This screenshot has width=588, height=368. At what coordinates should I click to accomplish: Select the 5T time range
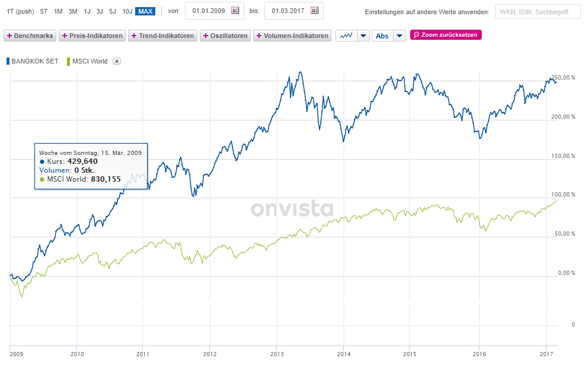44,11
